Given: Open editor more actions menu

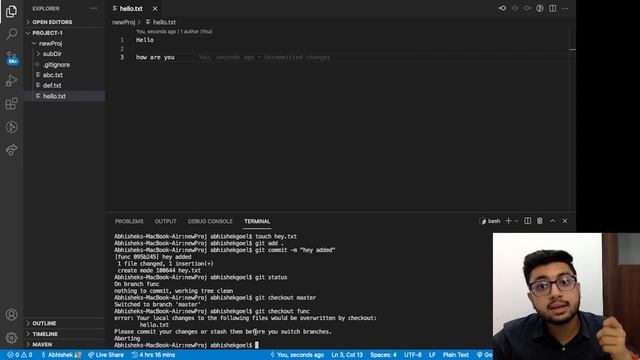Looking at the screenshot, I should pos(565,8).
